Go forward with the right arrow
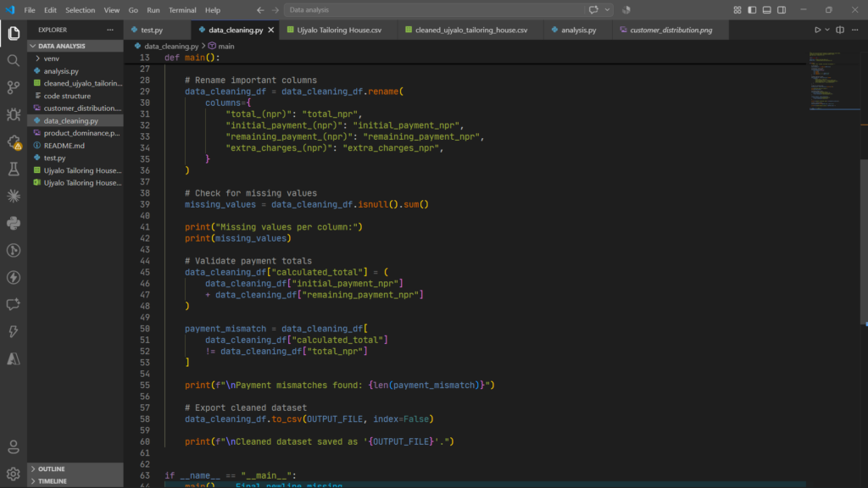 [275, 10]
